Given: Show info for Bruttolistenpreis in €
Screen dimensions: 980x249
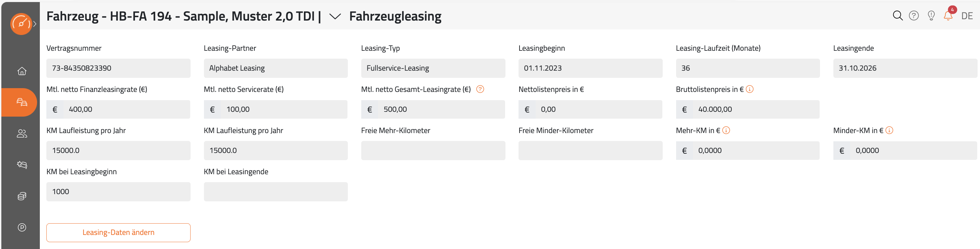Looking at the screenshot, I should coord(750,89).
